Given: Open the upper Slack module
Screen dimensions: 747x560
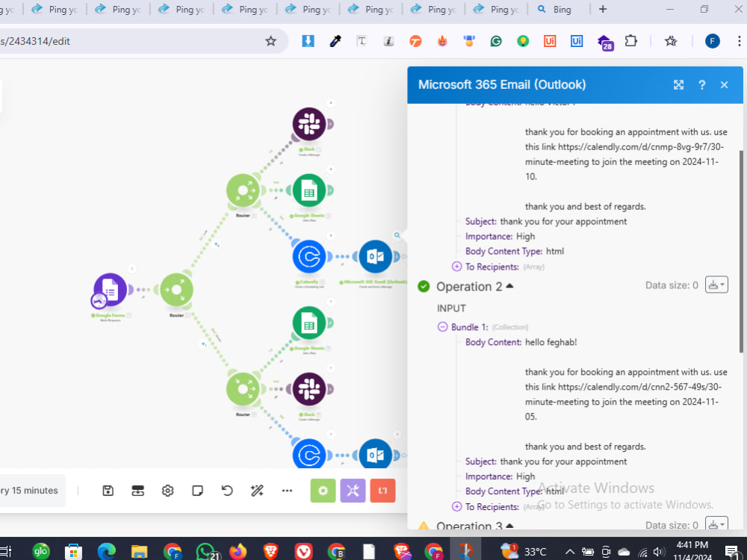Looking at the screenshot, I should [309, 124].
